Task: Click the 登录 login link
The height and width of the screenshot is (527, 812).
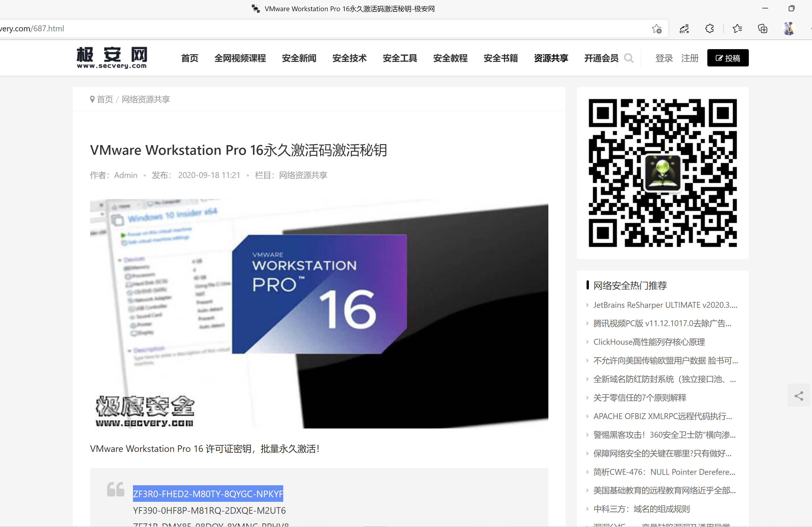Action: tap(664, 58)
